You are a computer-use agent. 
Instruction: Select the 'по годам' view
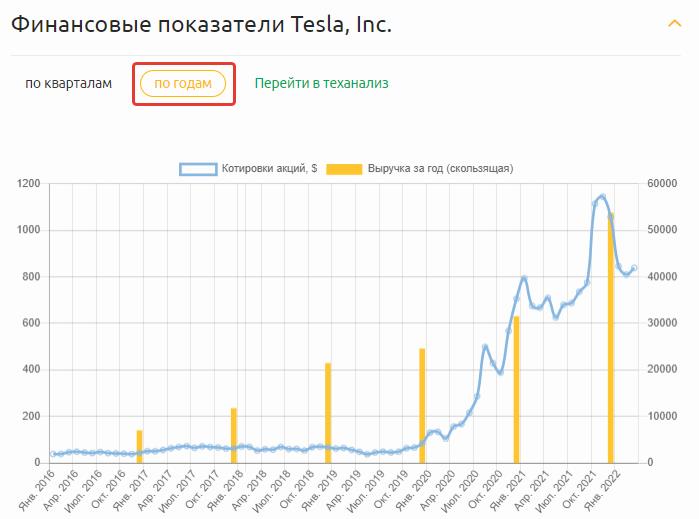[x=183, y=84]
